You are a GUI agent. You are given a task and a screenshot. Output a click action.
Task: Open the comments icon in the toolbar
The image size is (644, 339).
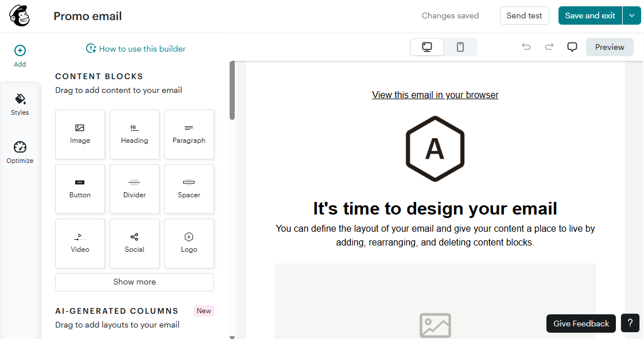[572, 47]
